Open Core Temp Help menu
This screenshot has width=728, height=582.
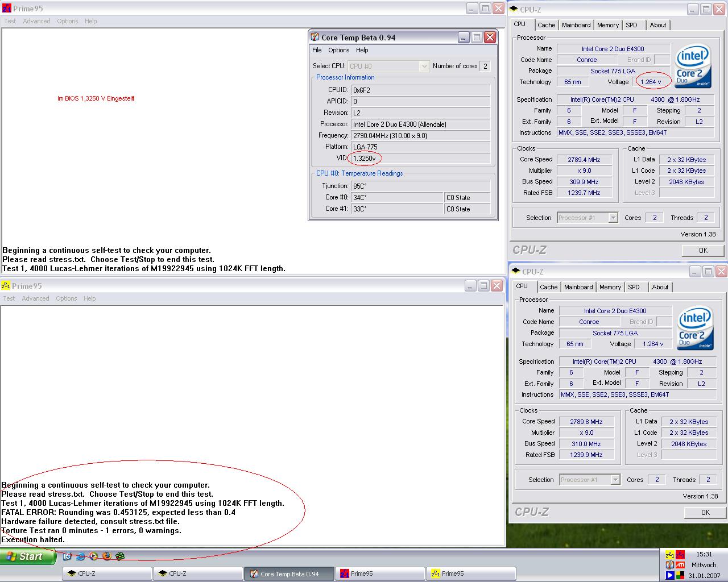[x=362, y=50]
